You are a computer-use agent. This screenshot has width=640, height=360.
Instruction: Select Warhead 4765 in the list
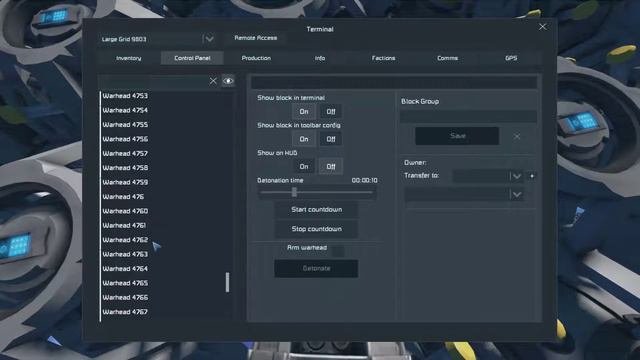click(125, 283)
